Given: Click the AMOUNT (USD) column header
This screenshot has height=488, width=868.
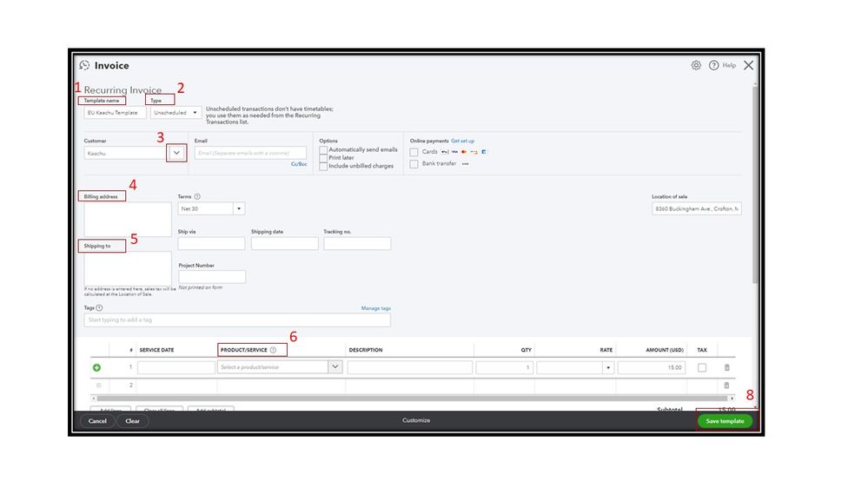Looking at the screenshot, I should point(665,350).
